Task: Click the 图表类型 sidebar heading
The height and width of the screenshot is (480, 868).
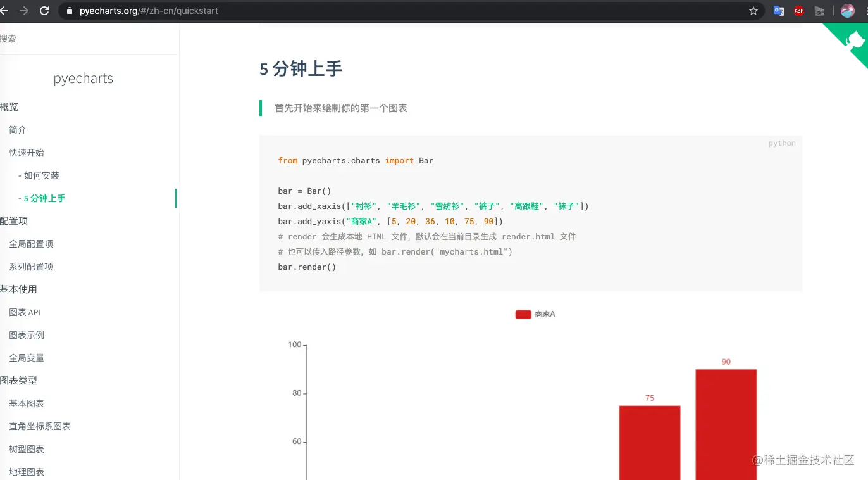Action: click(18, 381)
